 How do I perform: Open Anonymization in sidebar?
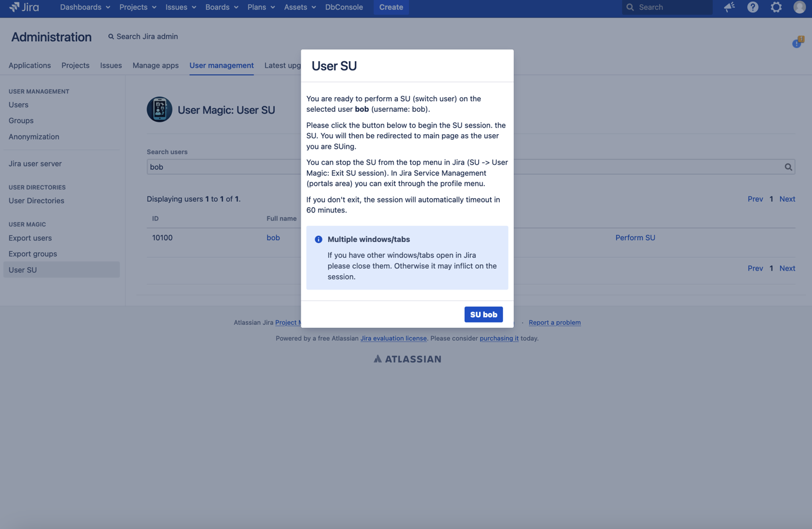(x=34, y=137)
